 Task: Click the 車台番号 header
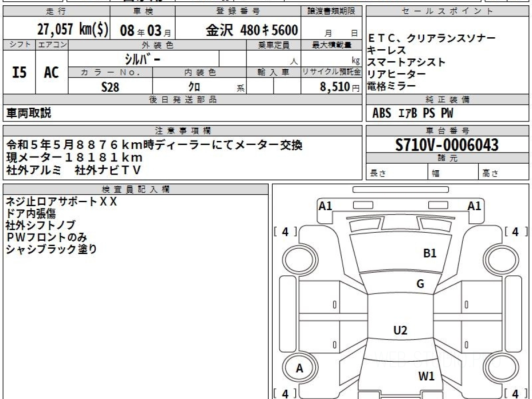(448, 131)
